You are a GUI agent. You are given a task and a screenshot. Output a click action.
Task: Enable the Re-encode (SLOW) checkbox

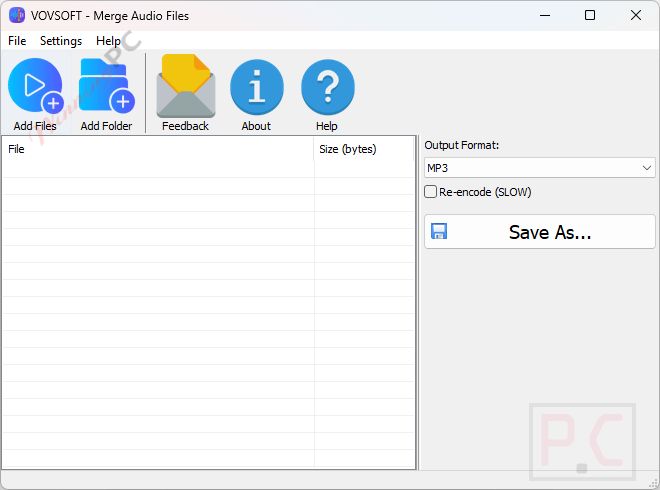[430, 192]
